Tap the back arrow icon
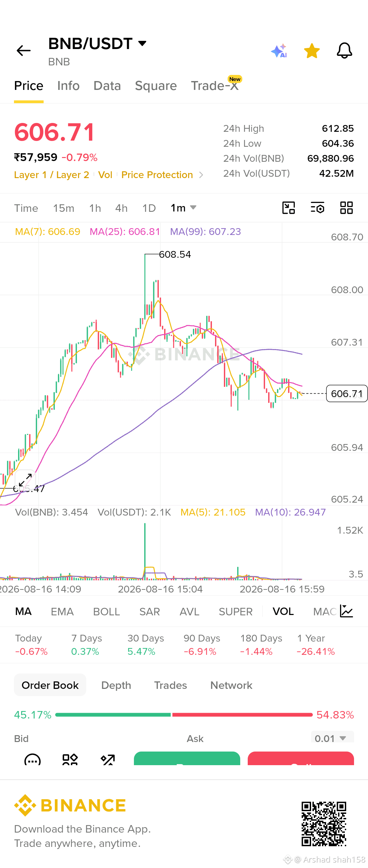This screenshot has height=868, width=368. click(24, 51)
